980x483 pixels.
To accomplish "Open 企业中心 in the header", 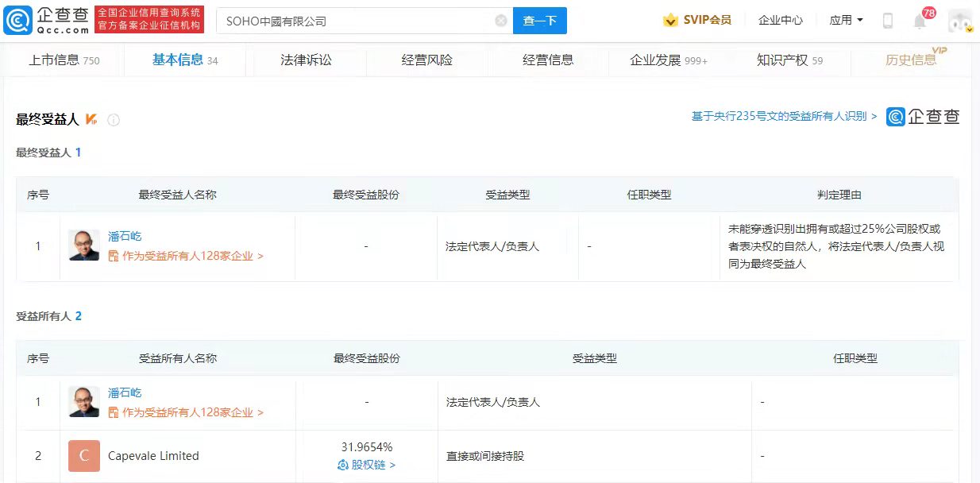I will point(781,20).
